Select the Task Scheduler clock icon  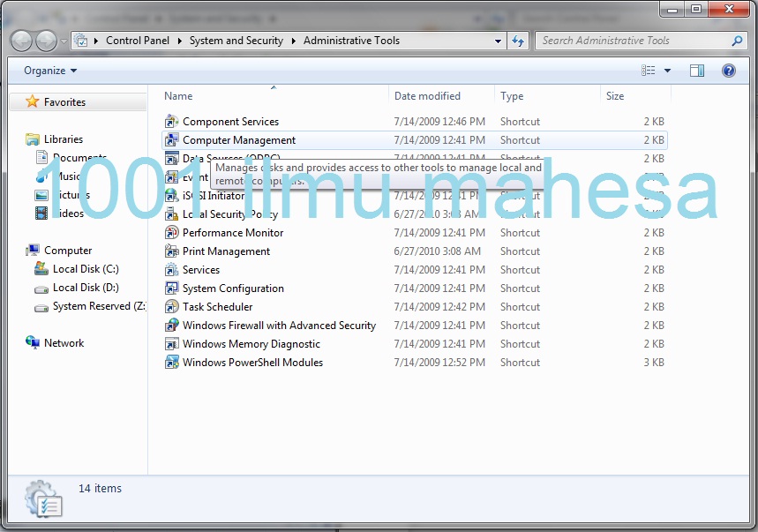tap(171, 307)
